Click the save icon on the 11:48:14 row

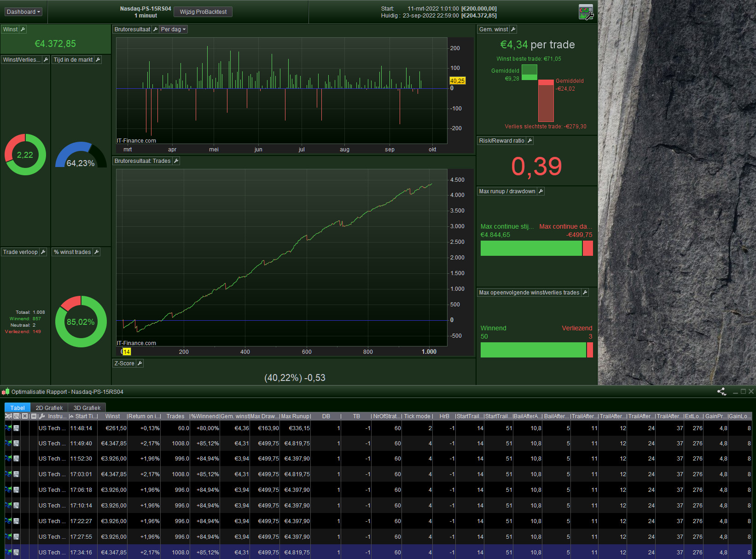pos(17,428)
